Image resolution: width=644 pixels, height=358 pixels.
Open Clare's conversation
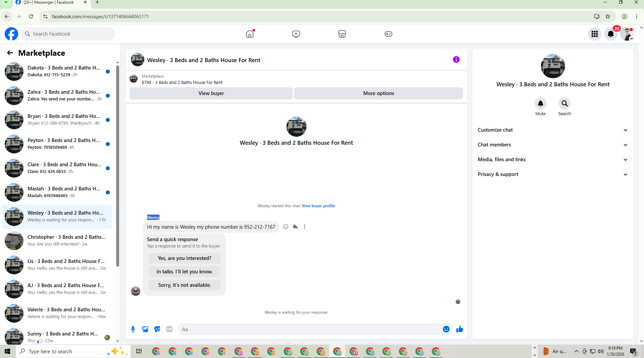point(58,168)
